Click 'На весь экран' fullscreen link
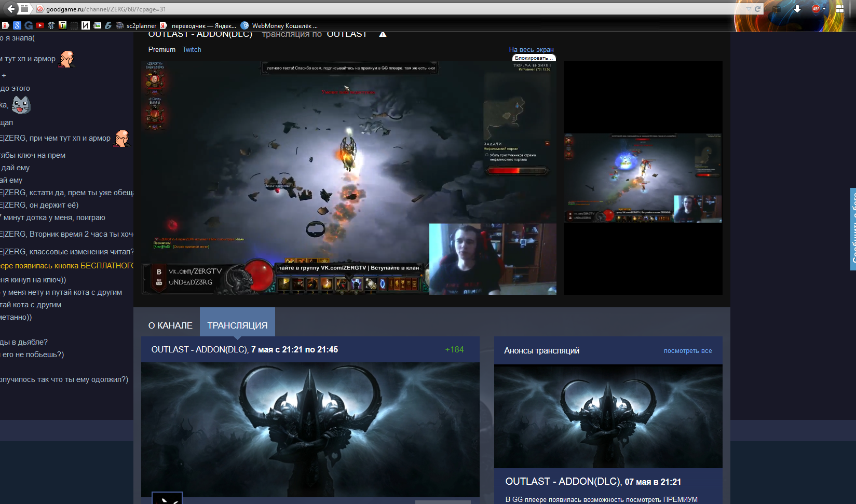The image size is (856, 504). coord(531,49)
